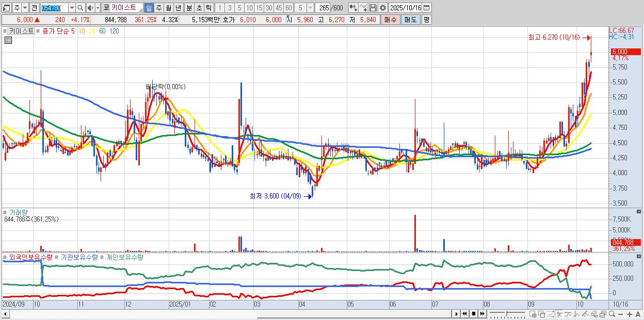Click the '키이스트' legend label on price chart
The width and height of the screenshot is (644, 320).
point(21,31)
